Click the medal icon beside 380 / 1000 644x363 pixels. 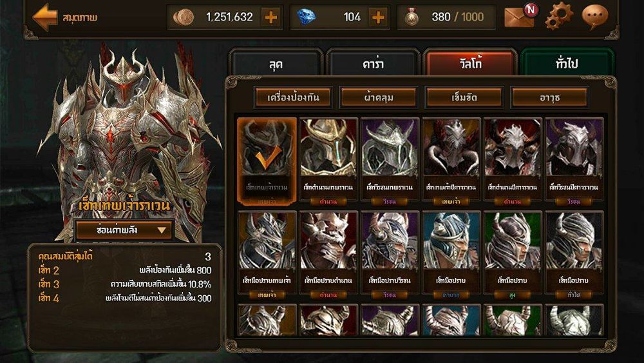click(411, 17)
